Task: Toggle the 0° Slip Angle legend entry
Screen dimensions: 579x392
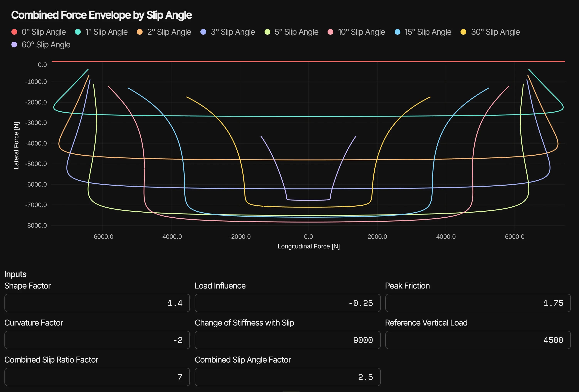Action: click(39, 32)
